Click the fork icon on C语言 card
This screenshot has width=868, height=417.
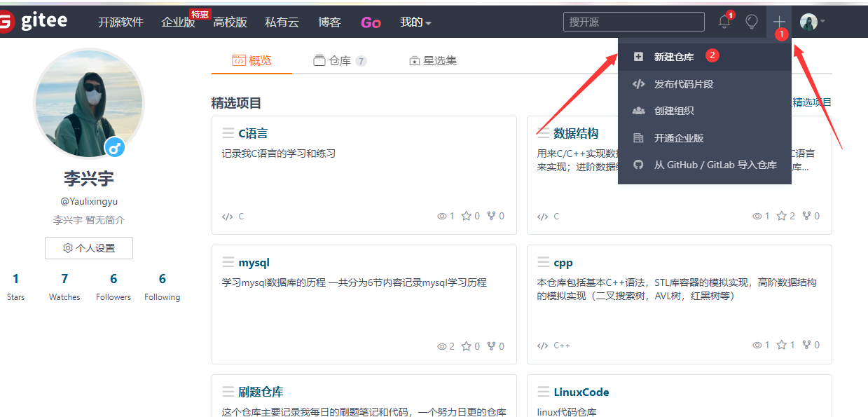(492, 216)
